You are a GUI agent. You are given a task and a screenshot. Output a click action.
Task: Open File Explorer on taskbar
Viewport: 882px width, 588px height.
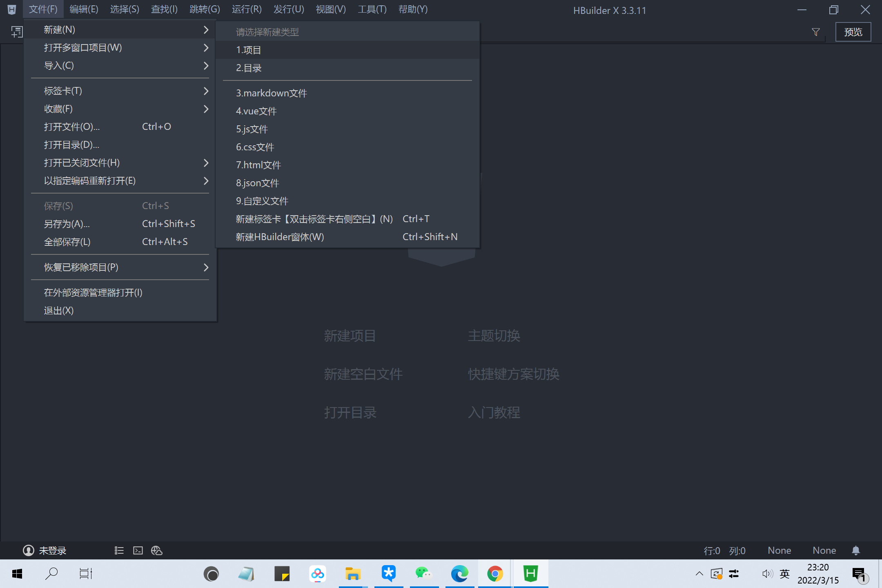(x=353, y=574)
